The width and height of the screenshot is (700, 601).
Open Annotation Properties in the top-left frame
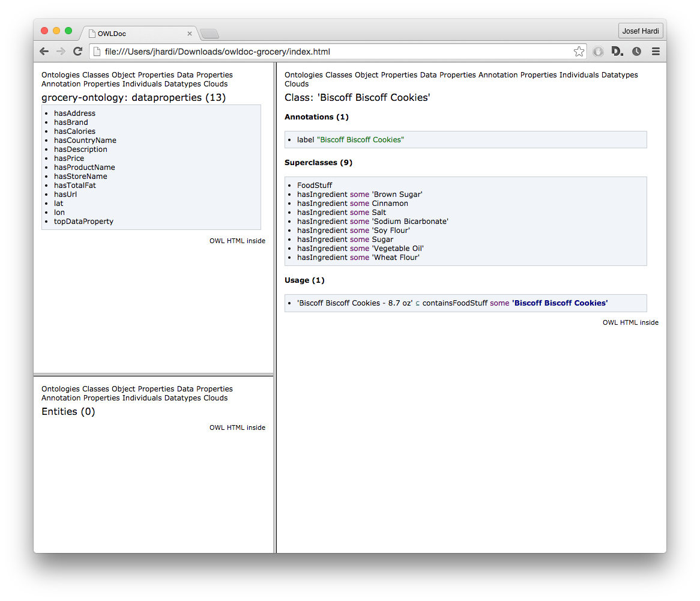[80, 84]
